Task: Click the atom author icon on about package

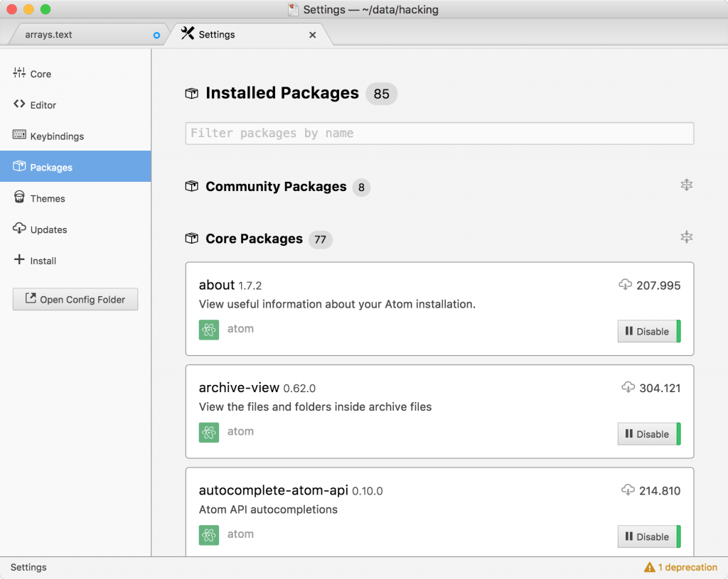Action: (x=208, y=330)
